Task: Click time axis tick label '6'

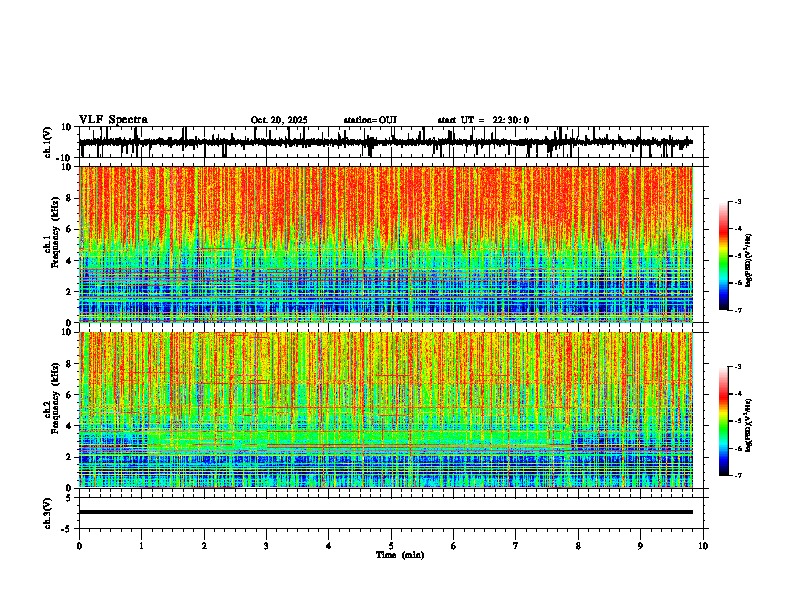Action: click(x=454, y=546)
